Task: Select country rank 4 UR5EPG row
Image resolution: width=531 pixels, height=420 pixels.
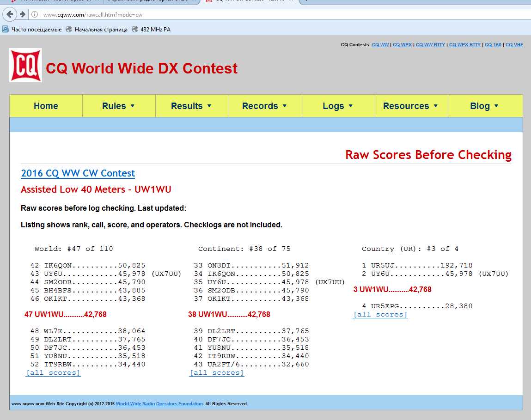Action: point(417,306)
